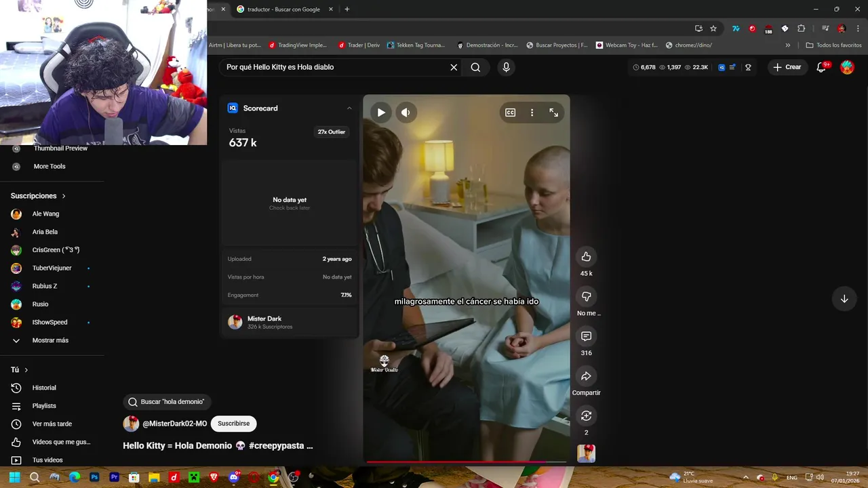The image size is (868, 488).
Task: Open Rusio channel in sidebar
Action: 40,304
